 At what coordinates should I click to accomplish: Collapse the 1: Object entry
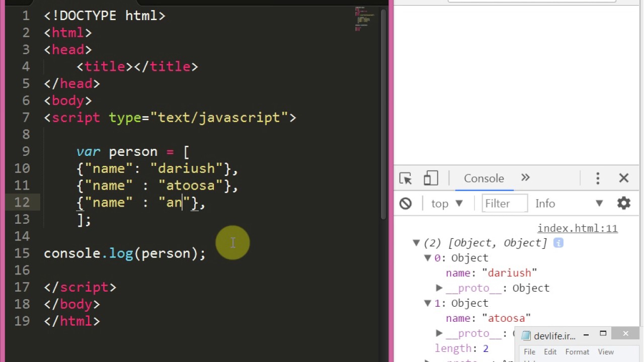coord(427,303)
